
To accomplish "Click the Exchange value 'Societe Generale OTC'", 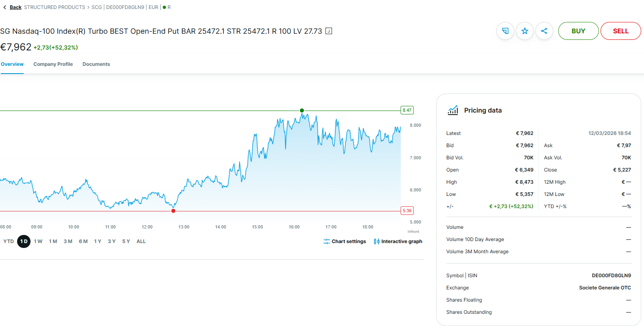I will point(605,288).
